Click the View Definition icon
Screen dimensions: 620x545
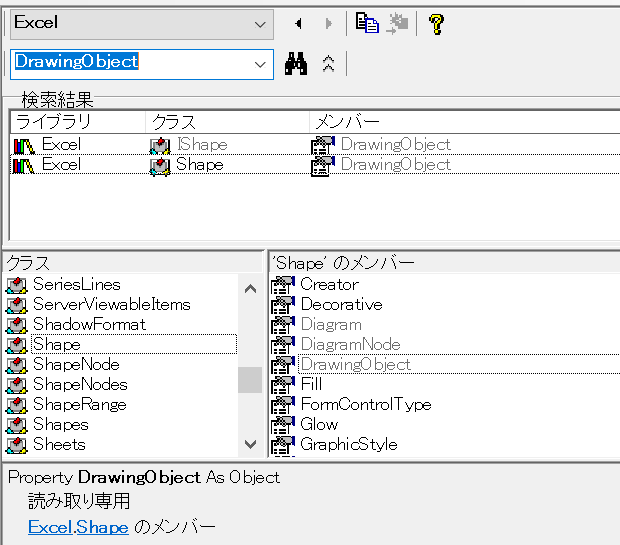click(x=397, y=23)
